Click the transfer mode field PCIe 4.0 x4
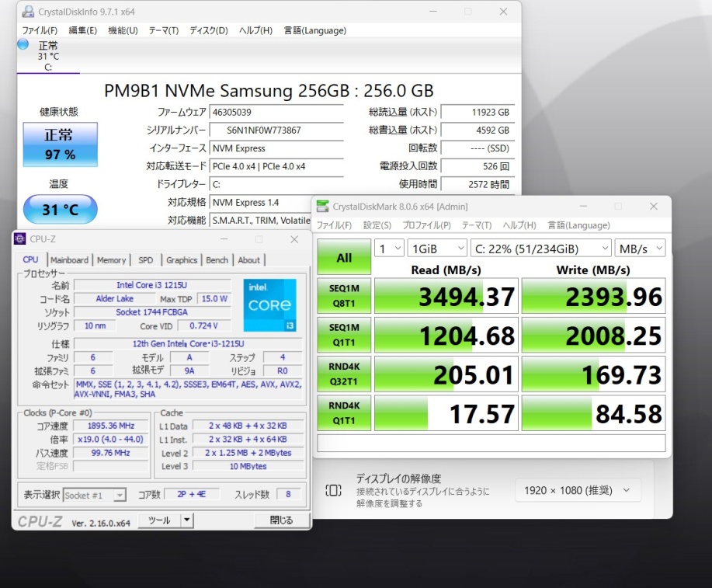Screen dimensions: 712x588 [276, 166]
